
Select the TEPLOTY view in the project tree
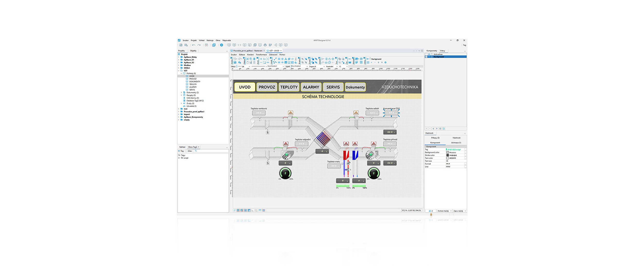click(x=193, y=84)
